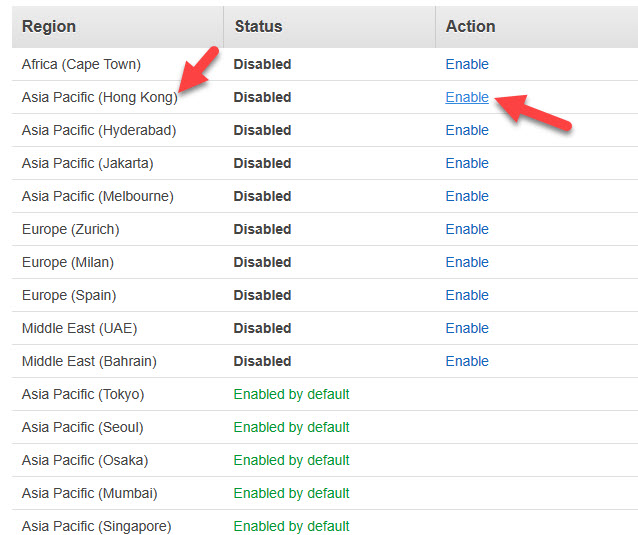Click the Region column header
This screenshot has height=535, width=638.
tap(49, 26)
